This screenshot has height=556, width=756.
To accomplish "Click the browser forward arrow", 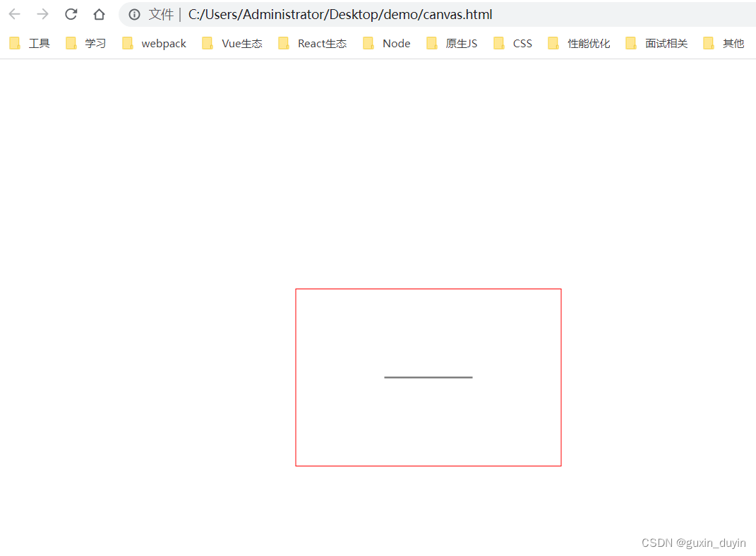I will [42, 14].
